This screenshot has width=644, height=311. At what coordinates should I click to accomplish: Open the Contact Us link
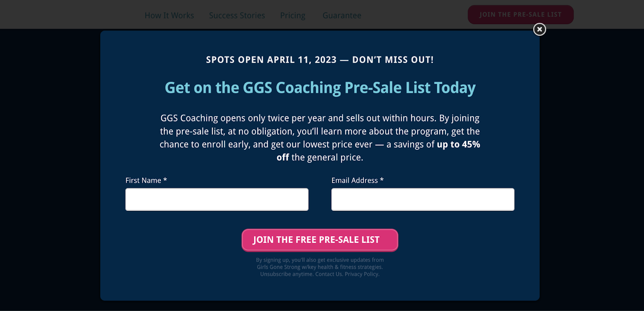coord(328,274)
